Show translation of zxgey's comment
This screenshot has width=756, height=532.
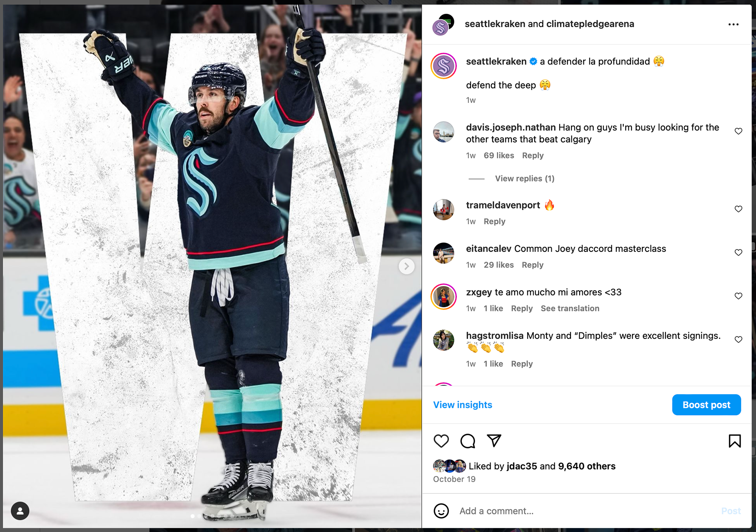point(570,308)
